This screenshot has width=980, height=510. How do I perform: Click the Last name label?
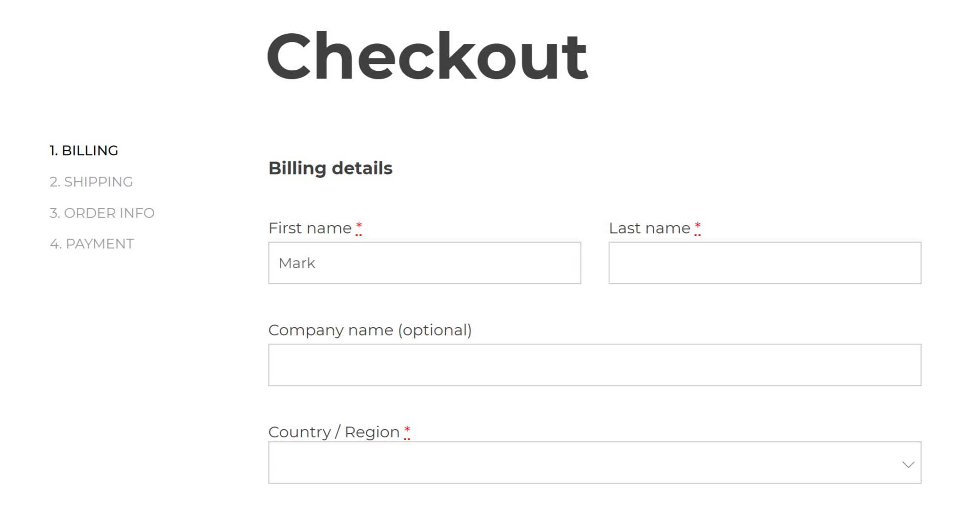point(649,228)
